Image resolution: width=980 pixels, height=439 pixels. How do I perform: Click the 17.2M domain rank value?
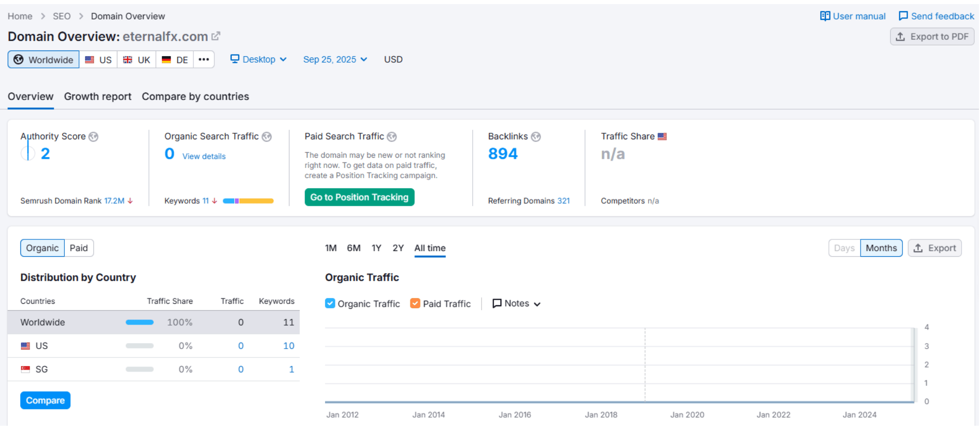[x=114, y=201]
